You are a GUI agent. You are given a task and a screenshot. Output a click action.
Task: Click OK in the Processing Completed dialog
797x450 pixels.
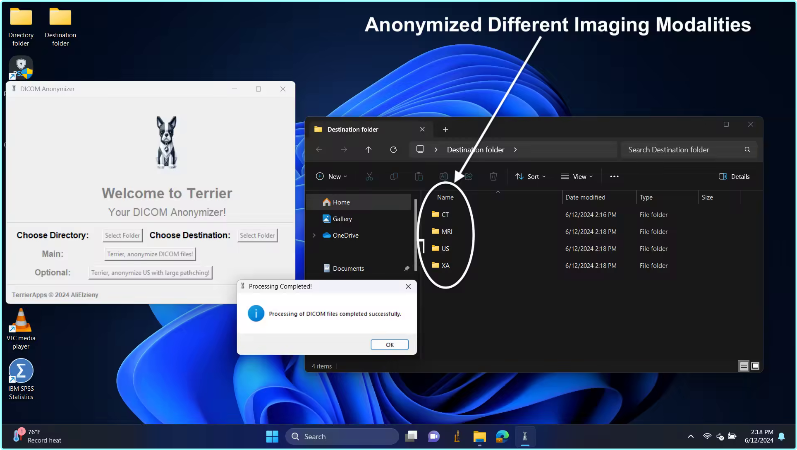tap(389, 344)
